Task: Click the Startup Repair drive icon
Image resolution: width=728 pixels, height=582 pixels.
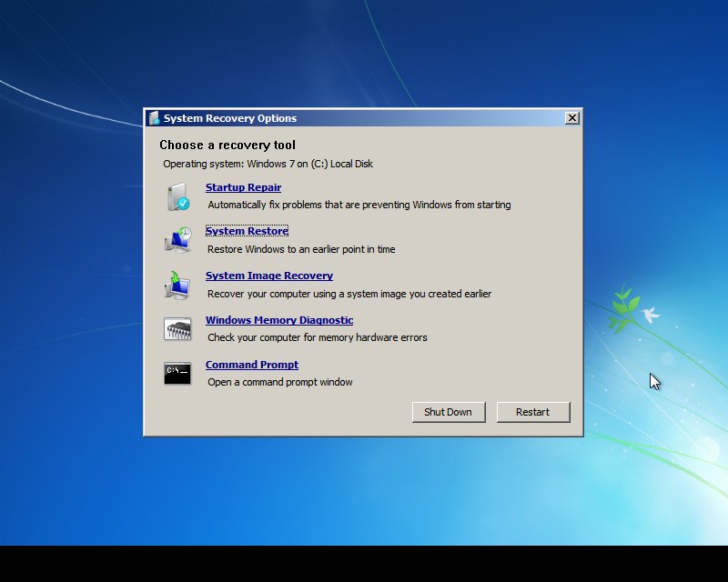Action: coord(177,196)
